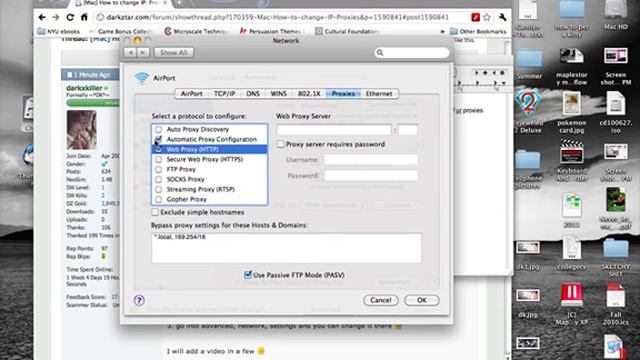Check Exclude simple hostnames
The height and width of the screenshot is (360, 640).
point(155,212)
